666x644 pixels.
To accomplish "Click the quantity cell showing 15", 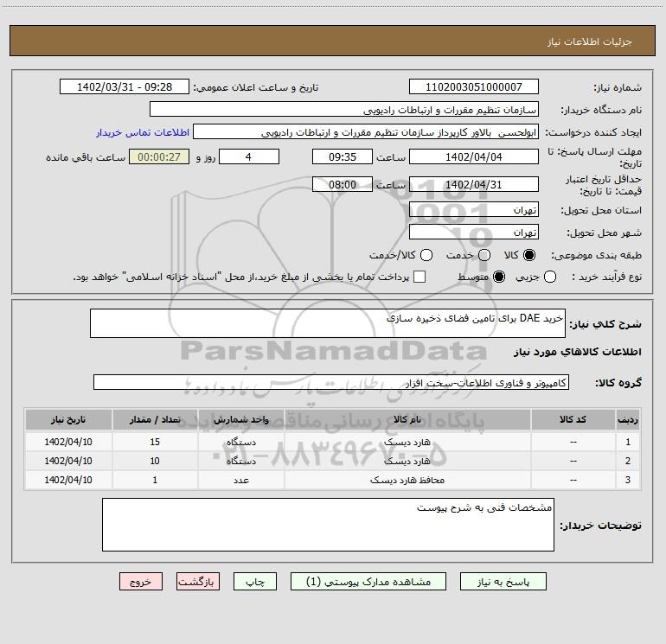I will click(x=155, y=442).
